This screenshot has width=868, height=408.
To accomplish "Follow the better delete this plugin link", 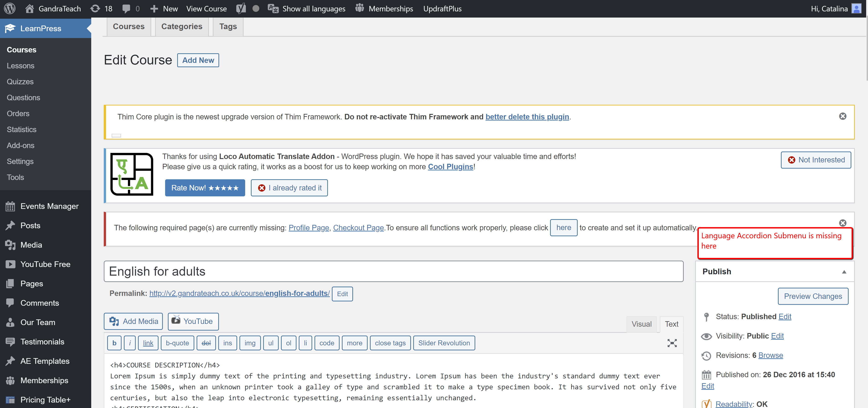I will 527,117.
